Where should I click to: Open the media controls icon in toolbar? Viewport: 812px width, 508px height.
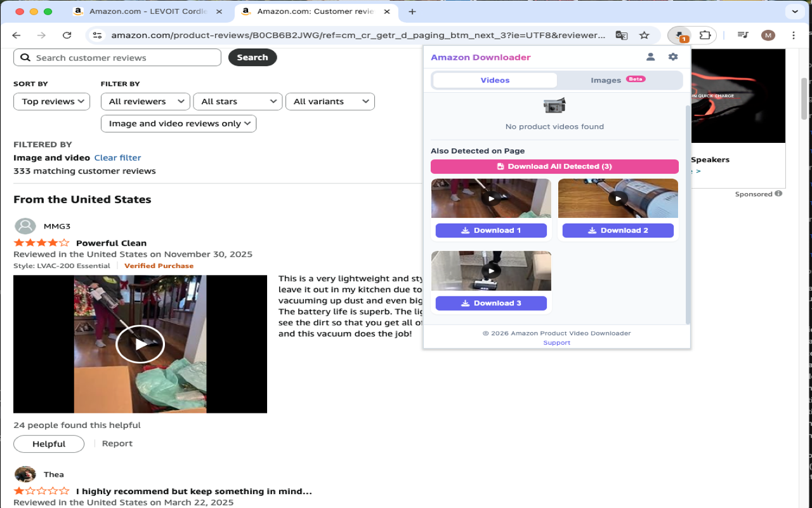tap(743, 36)
